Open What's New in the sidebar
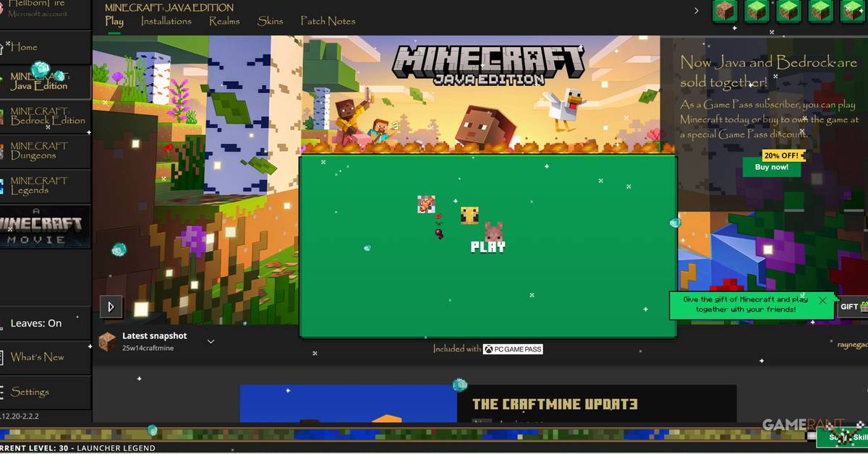This screenshot has height=454, width=868. coord(37,357)
